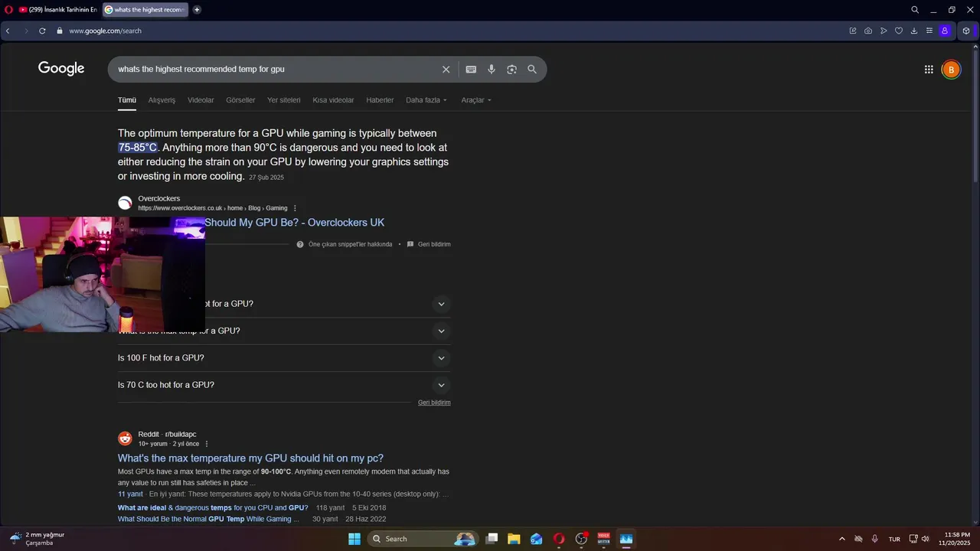Open the Google apps grid
Screen dimensions: 980x551
[x=929, y=70]
